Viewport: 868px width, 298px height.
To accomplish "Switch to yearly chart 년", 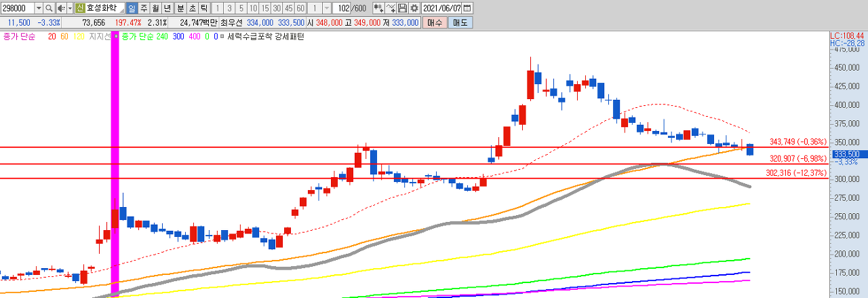I will tap(167, 8).
